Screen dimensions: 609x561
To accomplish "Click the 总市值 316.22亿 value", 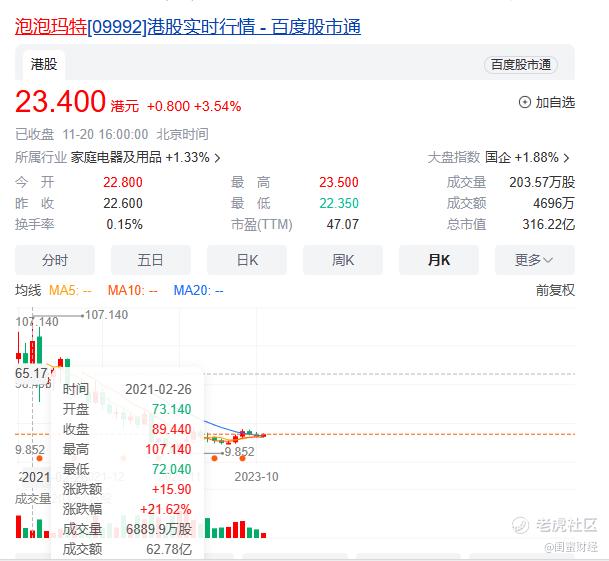I will (548, 224).
